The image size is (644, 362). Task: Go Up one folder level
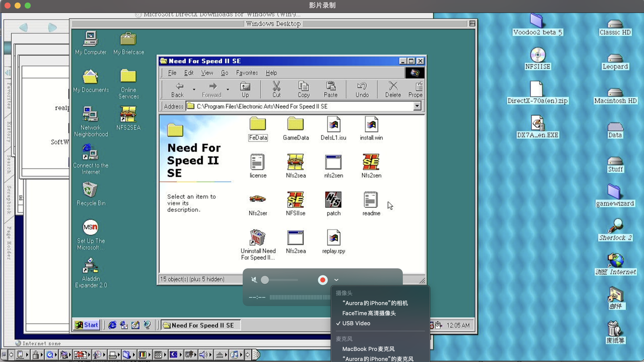tap(245, 89)
